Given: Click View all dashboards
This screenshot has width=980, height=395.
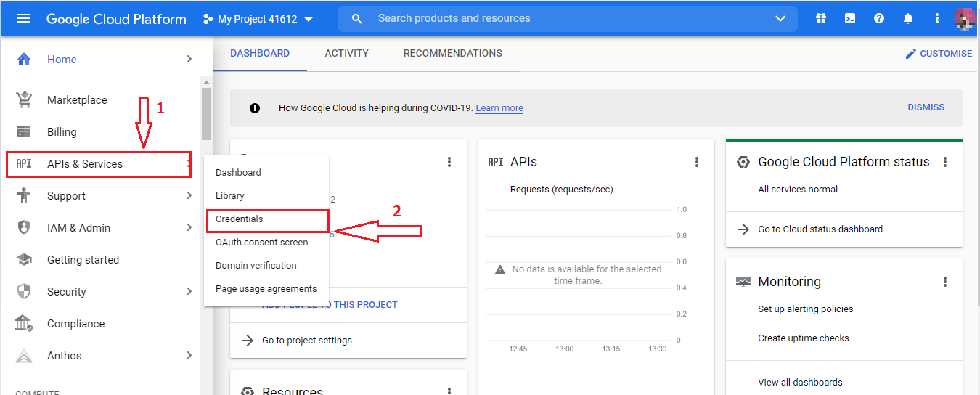Looking at the screenshot, I should tap(800, 383).
